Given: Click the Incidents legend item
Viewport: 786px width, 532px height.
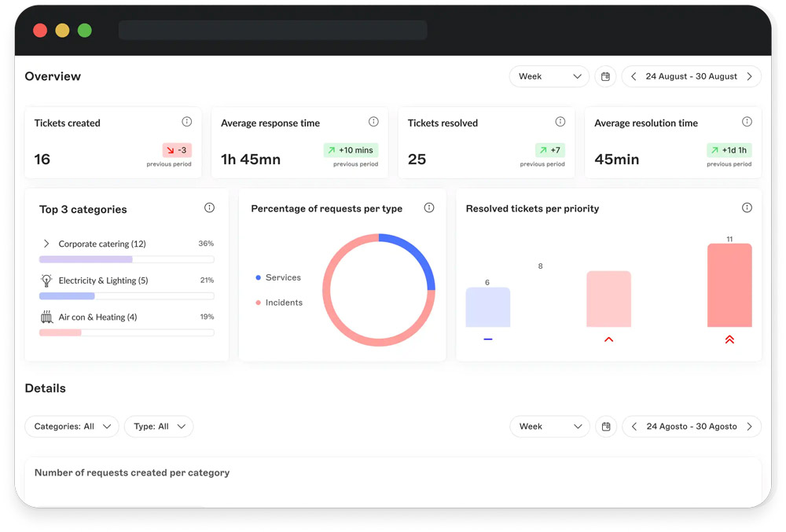Looking at the screenshot, I should pos(280,303).
